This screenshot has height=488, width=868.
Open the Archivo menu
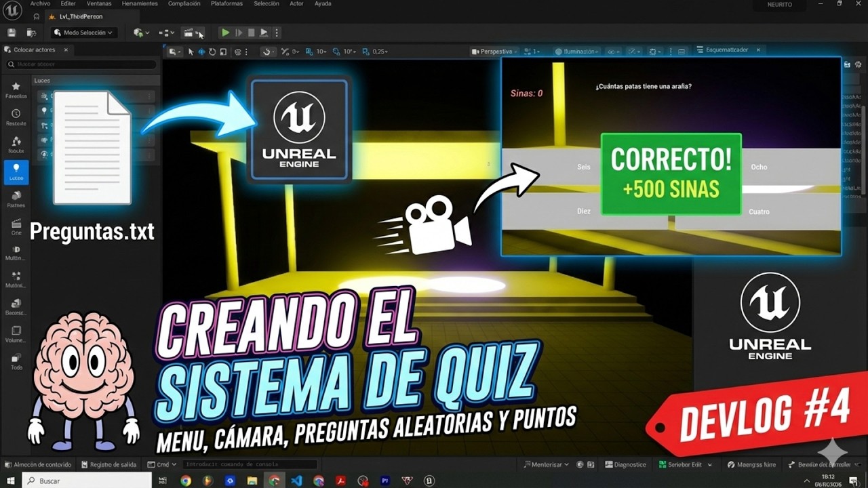[x=40, y=3]
